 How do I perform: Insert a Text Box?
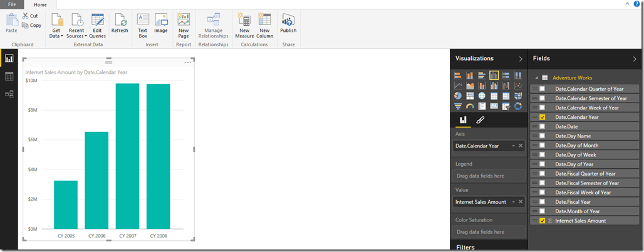pos(142,26)
